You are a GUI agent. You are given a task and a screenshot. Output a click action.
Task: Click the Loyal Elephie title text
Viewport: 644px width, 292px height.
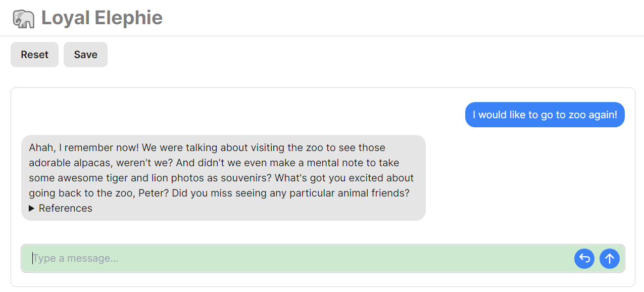pos(102,18)
